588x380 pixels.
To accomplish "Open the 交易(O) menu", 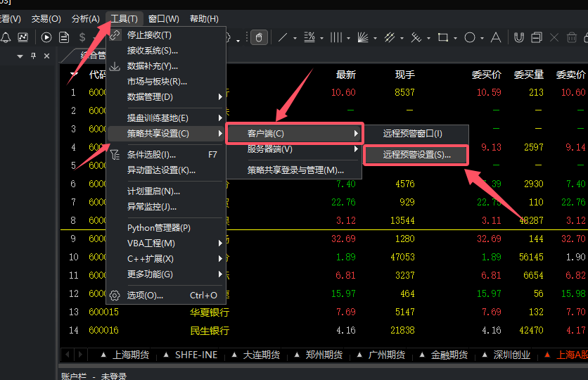I will (x=46, y=18).
